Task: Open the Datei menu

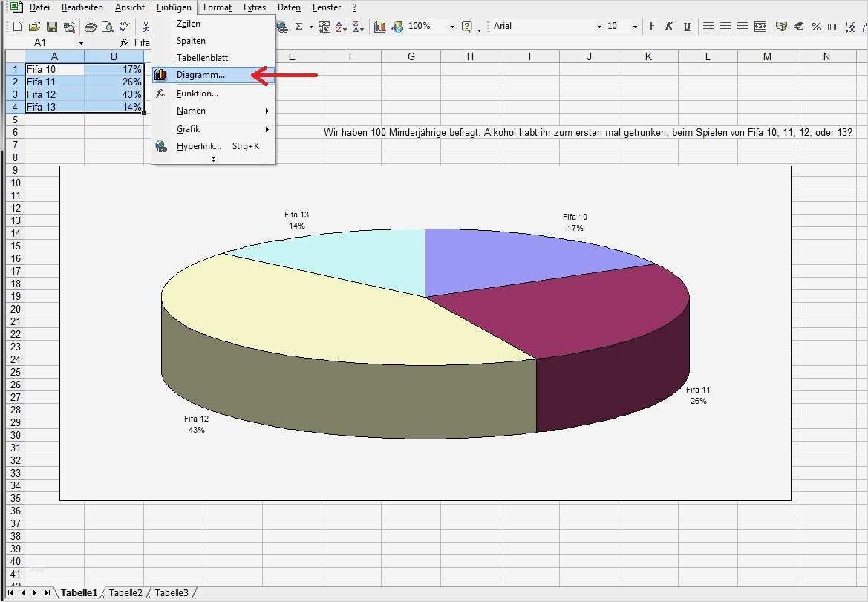Action: [x=39, y=7]
